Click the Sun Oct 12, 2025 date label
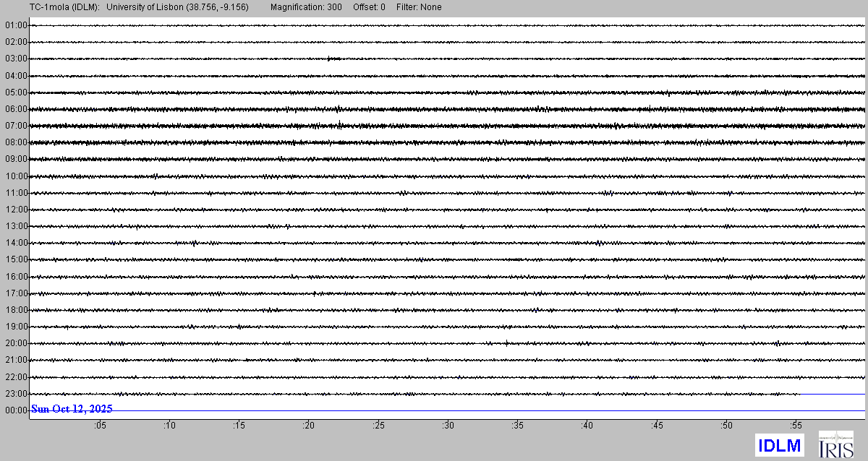Image resolution: width=868 pixels, height=461 pixels. coord(72,409)
